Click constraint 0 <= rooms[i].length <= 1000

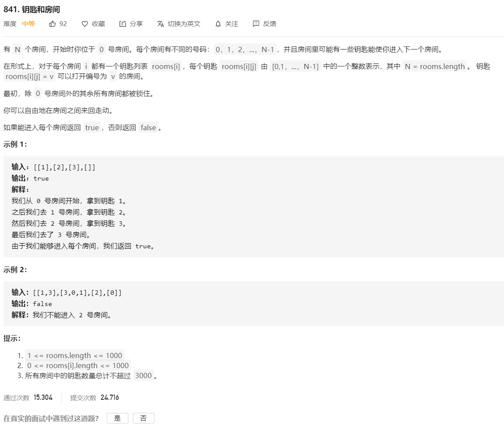pyautogui.click(x=78, y=365)
